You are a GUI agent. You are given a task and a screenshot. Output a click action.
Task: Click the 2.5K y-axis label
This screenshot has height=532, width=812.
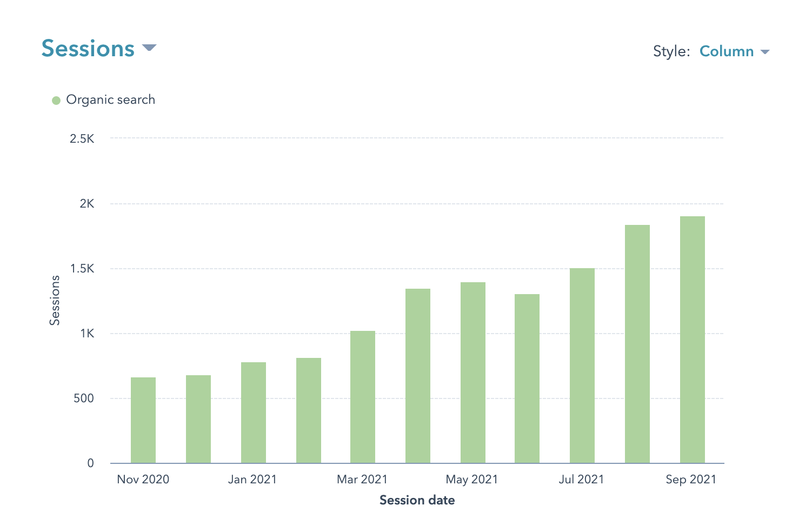(x=82, y=139)
